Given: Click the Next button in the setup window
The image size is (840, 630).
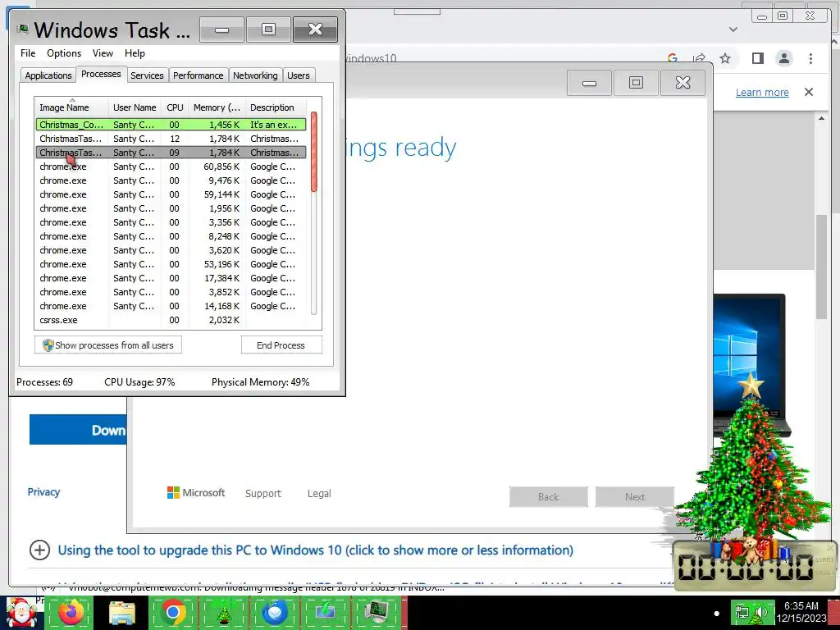Looking at the screenshot, I should (635, 496).
